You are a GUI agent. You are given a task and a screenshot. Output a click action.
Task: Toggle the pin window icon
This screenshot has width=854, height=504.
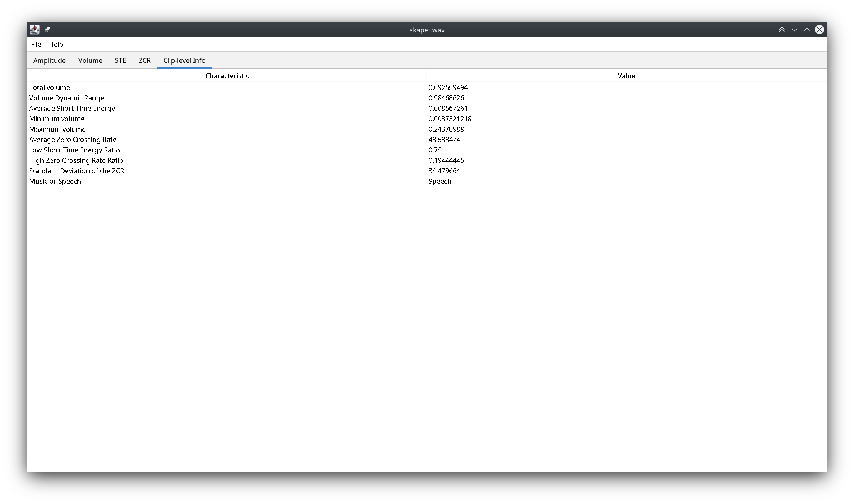[47, 30]
